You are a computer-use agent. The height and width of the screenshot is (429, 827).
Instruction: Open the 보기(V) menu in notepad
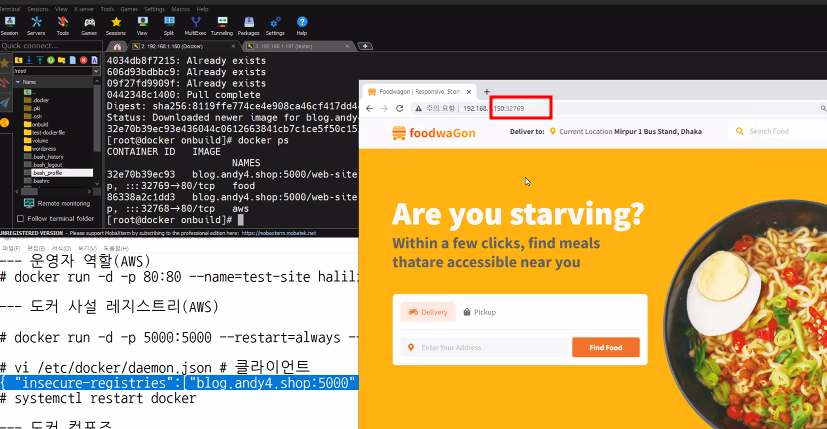coord(88,249)
